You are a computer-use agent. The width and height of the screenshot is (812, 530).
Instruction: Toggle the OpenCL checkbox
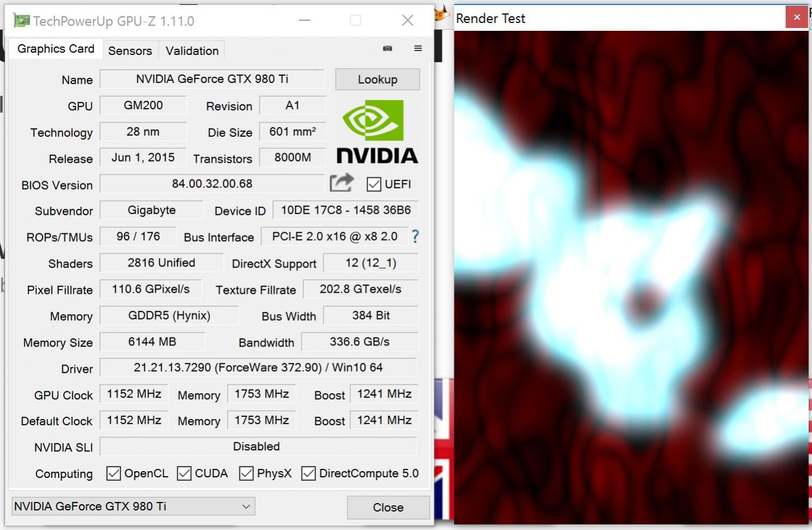[x=113, y=473]
